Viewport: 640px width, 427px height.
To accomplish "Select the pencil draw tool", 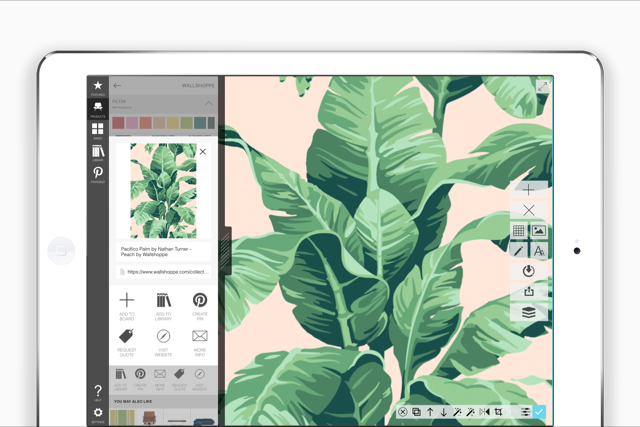I will [x=518, y=250].
